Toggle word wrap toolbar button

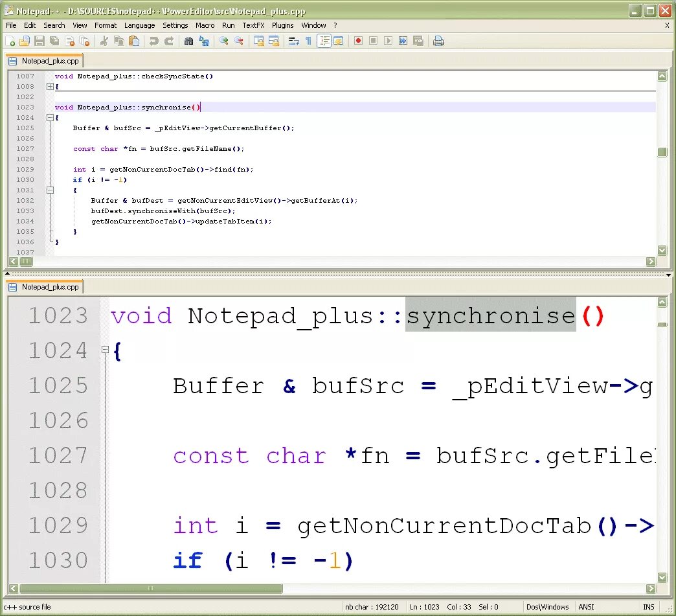click(x=293, y=41)
